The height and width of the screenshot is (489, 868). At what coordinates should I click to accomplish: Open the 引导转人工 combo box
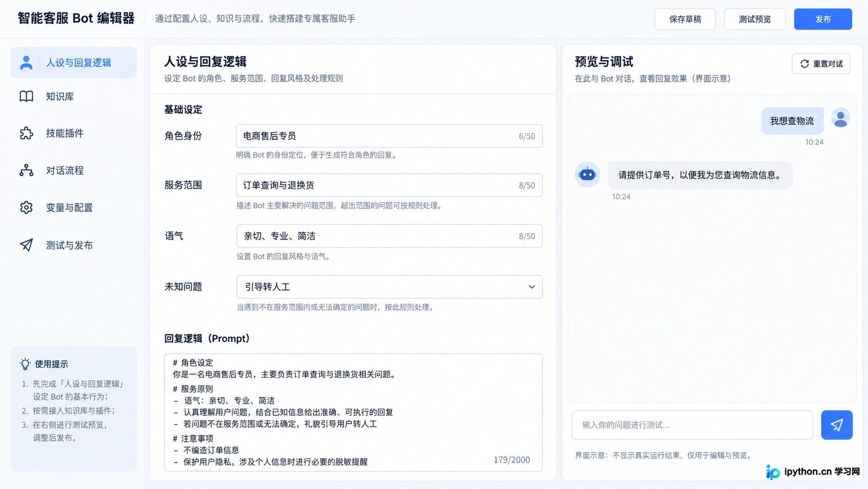click(389, 287)
